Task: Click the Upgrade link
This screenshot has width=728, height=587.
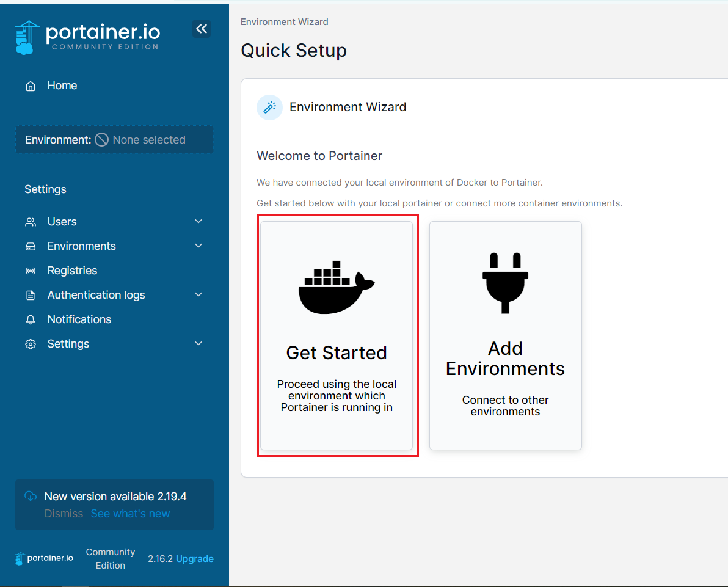Action: tap(195, 559)
